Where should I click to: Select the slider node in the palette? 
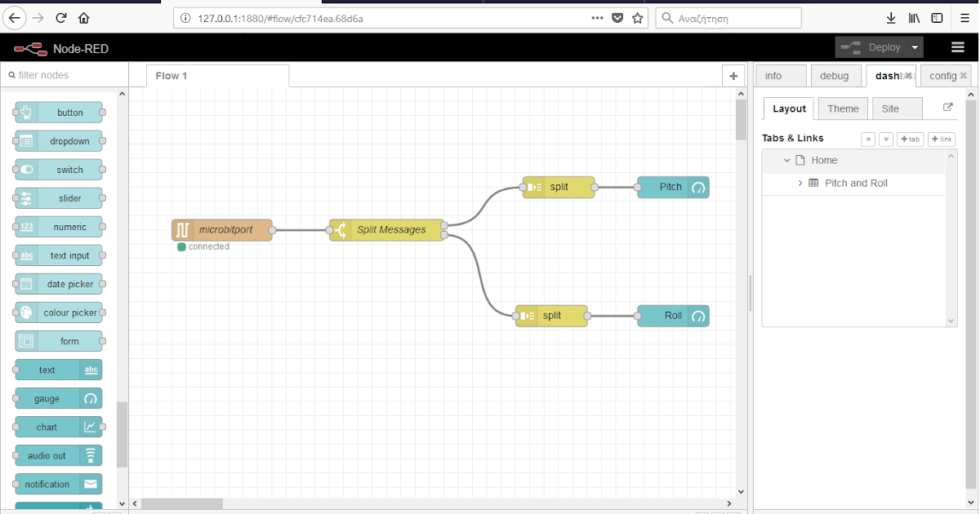[x=57, y=197]
